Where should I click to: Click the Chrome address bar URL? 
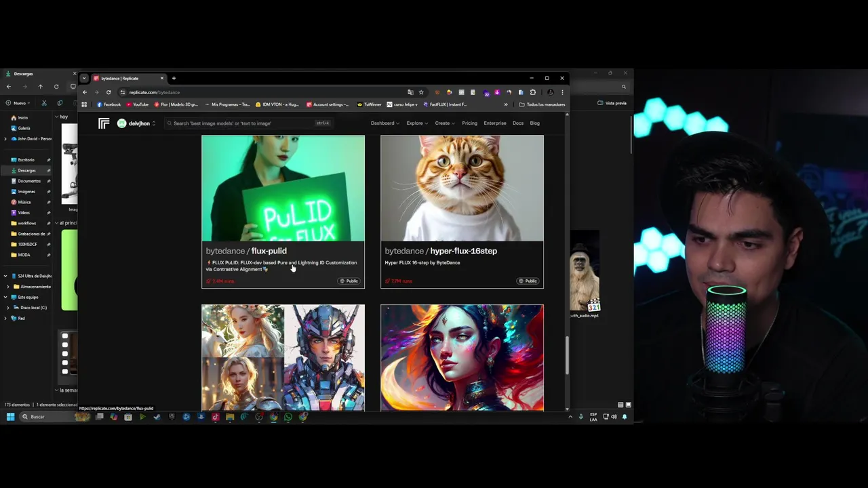point(155,92)
